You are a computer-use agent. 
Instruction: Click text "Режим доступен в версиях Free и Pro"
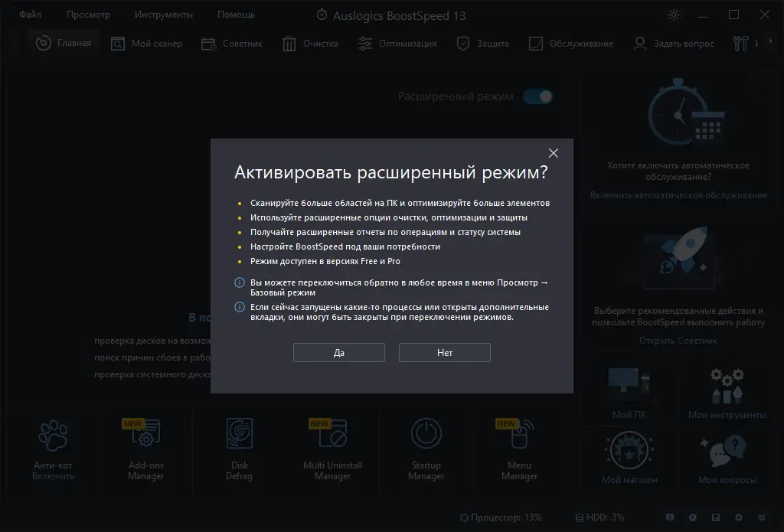click(325, 261)
